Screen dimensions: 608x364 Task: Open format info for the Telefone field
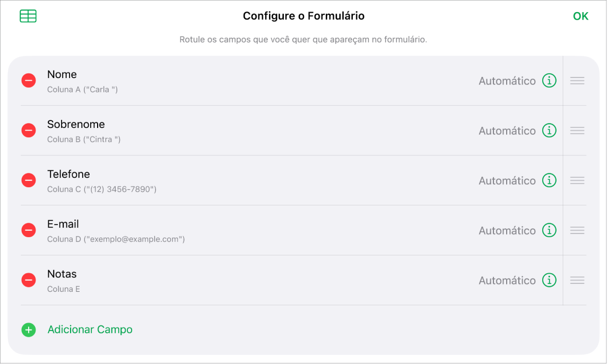549,180
